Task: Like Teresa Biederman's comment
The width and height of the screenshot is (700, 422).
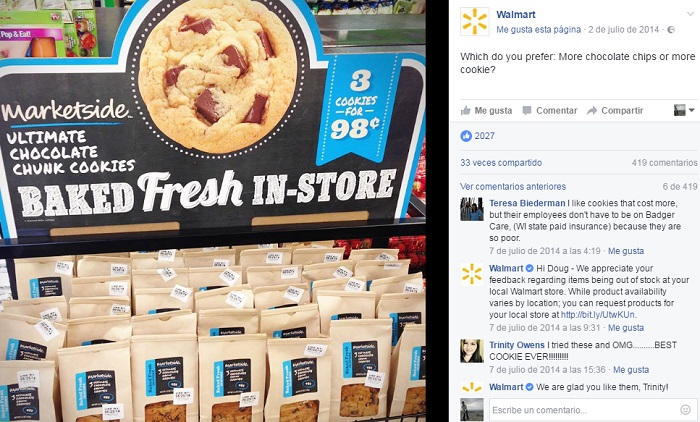Action: point(626,251)
